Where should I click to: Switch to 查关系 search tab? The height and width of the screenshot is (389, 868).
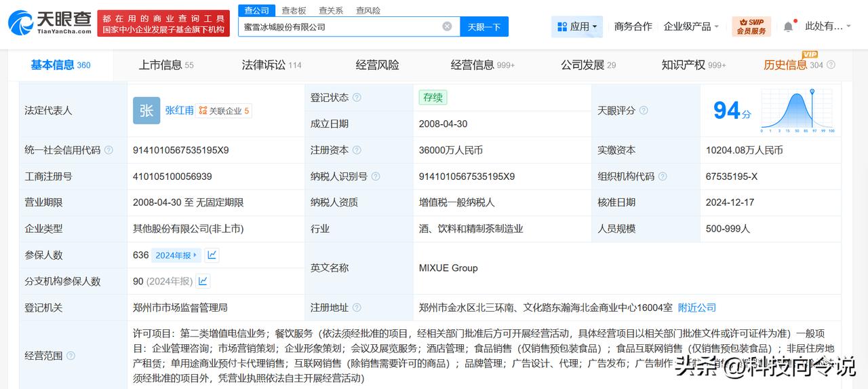(330, 10)
